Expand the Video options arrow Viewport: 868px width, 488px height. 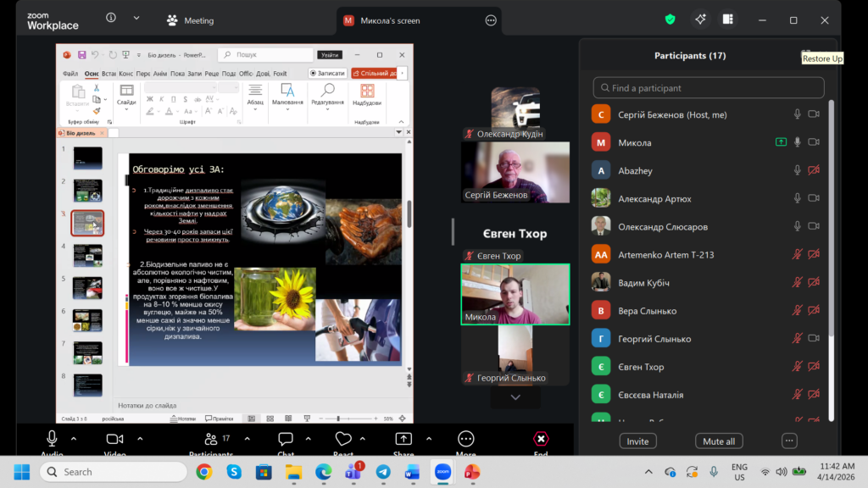pyautogui.click(x=140, y=439)
